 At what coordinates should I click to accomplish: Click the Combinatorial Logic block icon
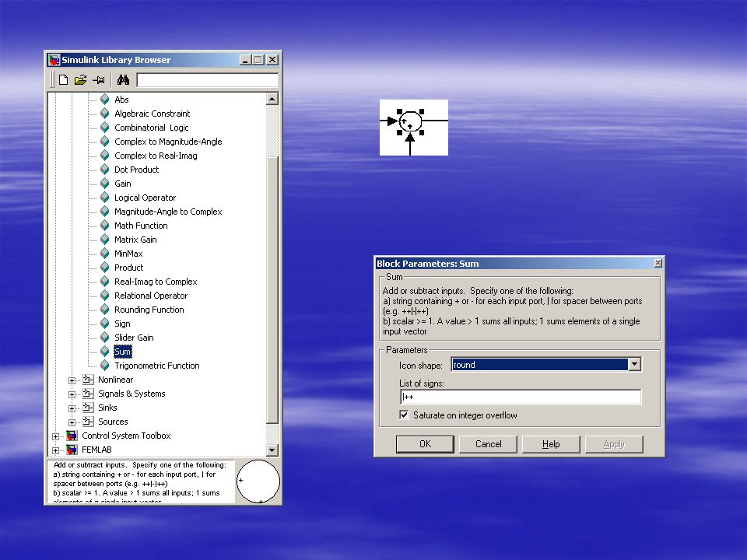(x=105, y=127)
